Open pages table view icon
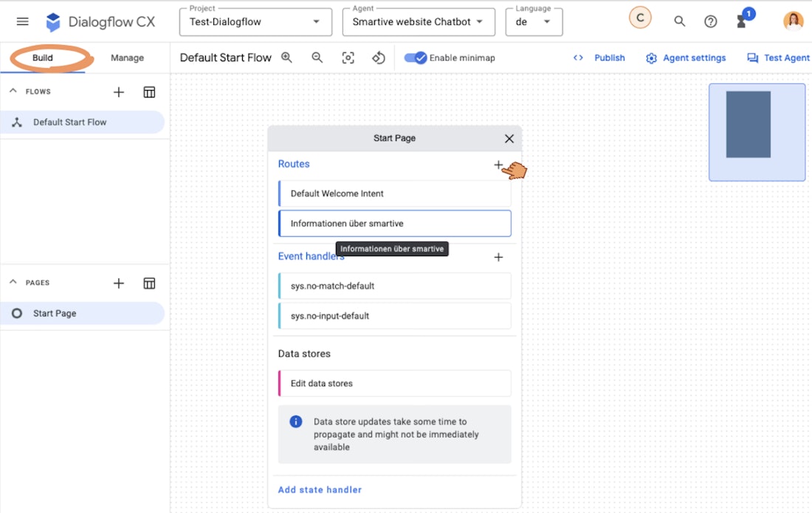The image size is (812, 513). click(x=149, y=283)
